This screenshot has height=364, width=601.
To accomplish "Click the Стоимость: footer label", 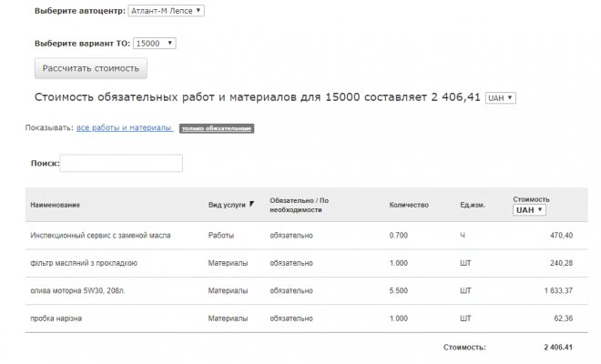I will [x=464, y=347].
